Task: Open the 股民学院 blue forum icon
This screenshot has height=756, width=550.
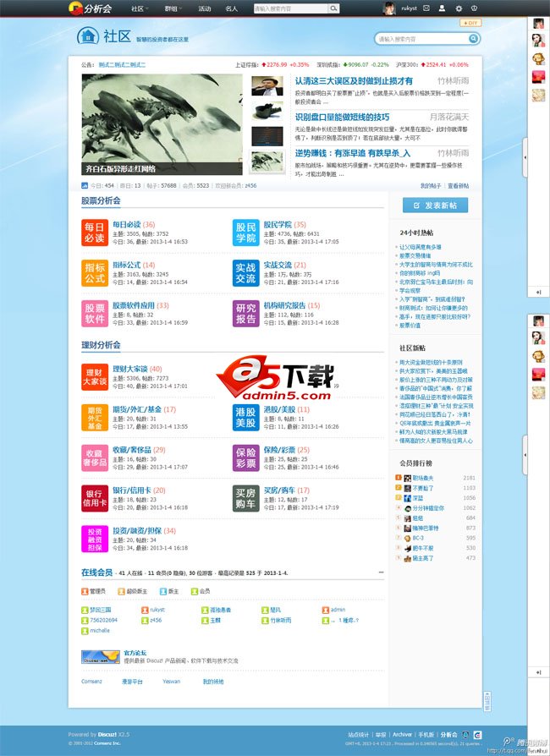Action: (245, 233)
